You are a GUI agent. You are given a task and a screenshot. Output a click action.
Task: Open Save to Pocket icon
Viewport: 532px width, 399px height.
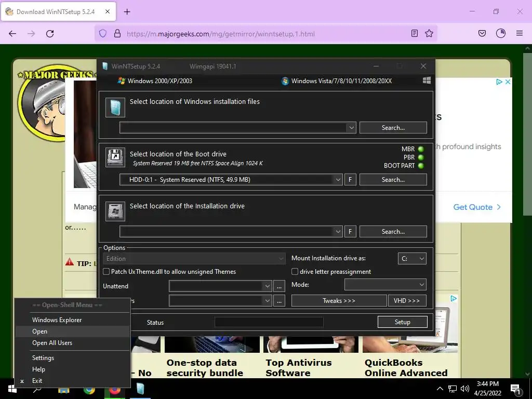482,33
